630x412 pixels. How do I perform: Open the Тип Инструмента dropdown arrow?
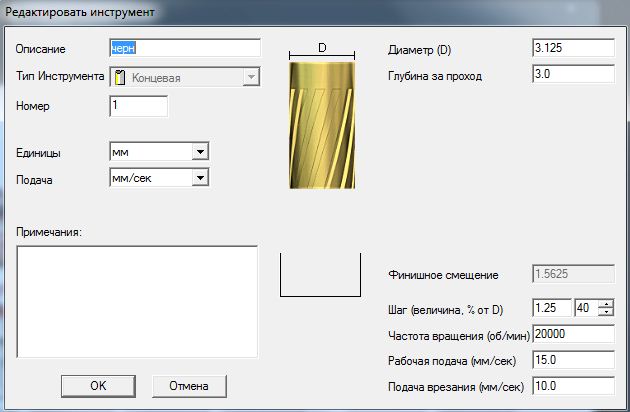click(251, 77)
